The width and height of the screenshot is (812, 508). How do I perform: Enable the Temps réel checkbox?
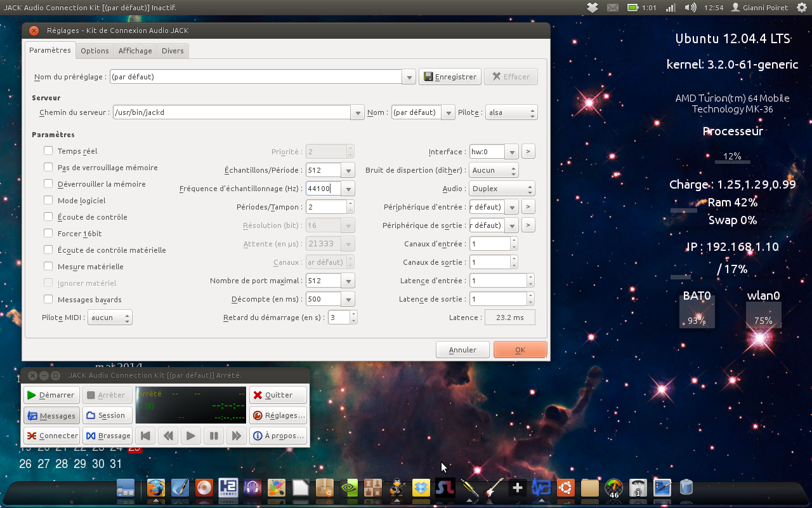point(48,150)
